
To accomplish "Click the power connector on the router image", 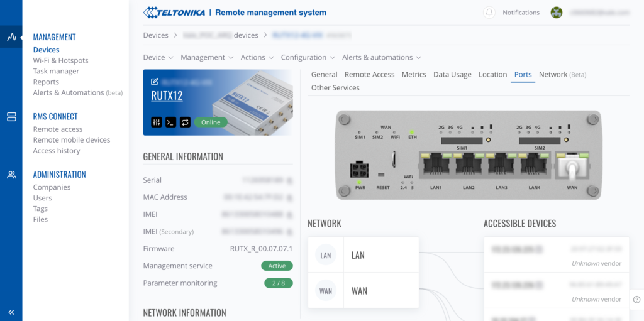I will [x=358, y=170].
